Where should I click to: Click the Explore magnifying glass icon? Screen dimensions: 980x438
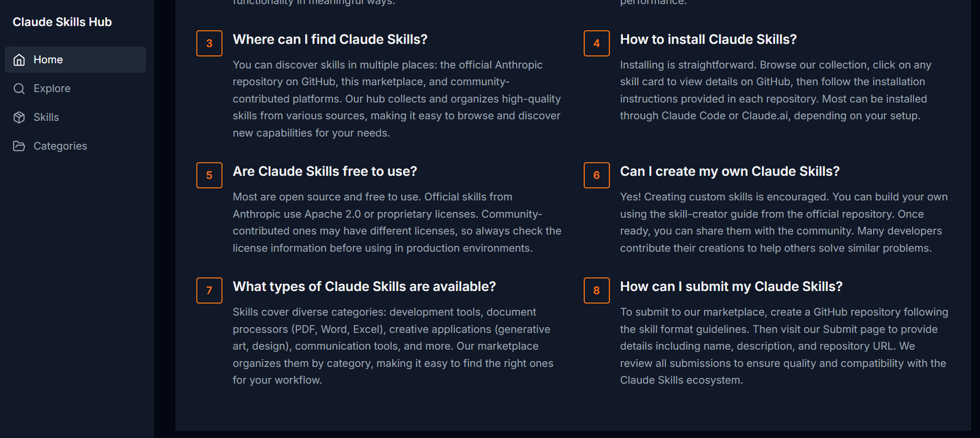(20, 89)
